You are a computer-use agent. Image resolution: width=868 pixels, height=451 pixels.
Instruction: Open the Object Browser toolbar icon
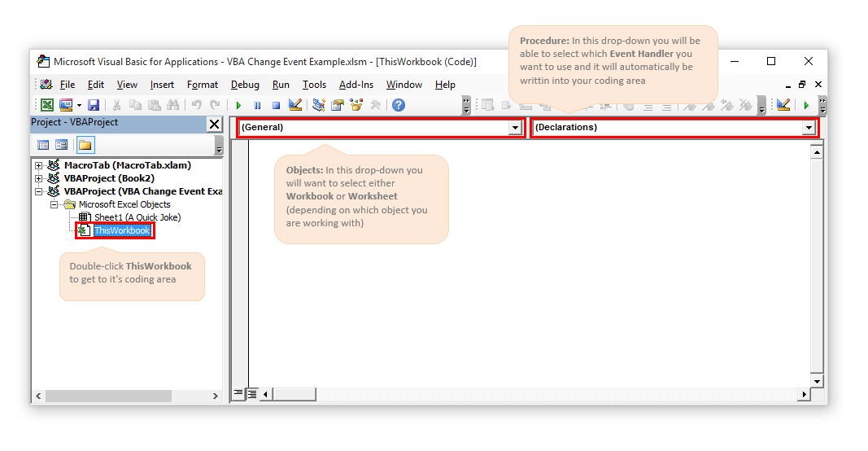356,105
